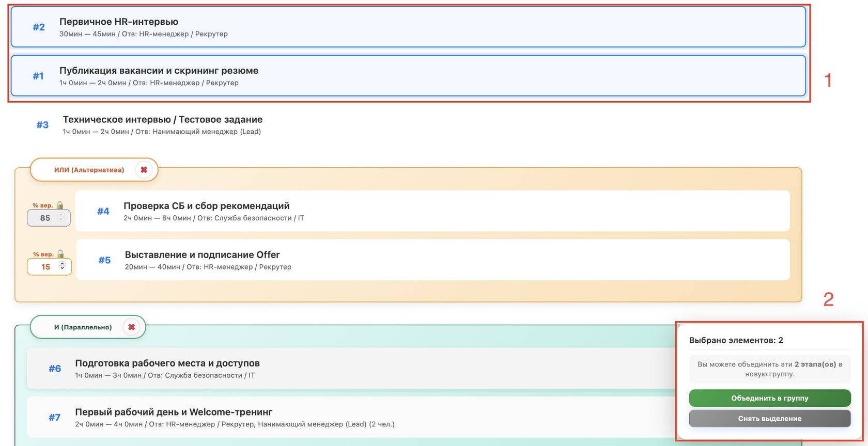
Task: Click the probability input showing 85
Action: (49, 218)
